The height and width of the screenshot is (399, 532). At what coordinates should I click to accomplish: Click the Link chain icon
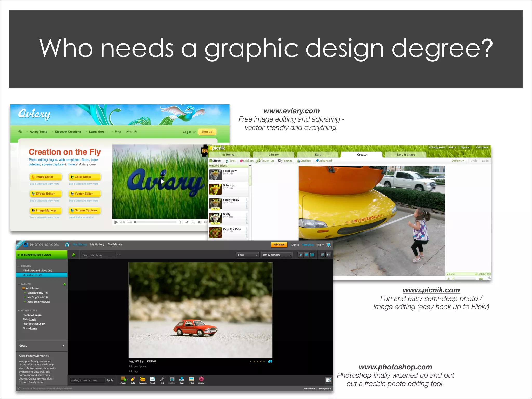tap(162, 379)
